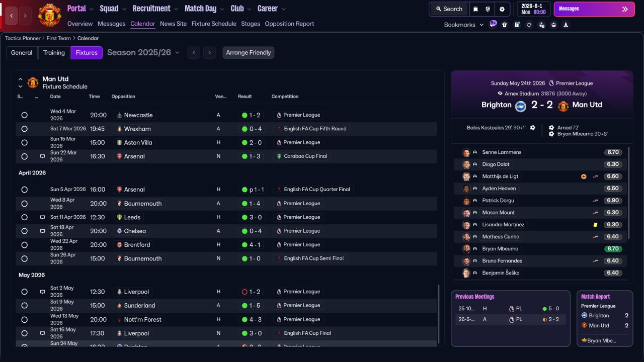The width and height of the screenshot is (644, 362).
Task: Click the date and time display 2026-6-1
Action: click(533, 9)
